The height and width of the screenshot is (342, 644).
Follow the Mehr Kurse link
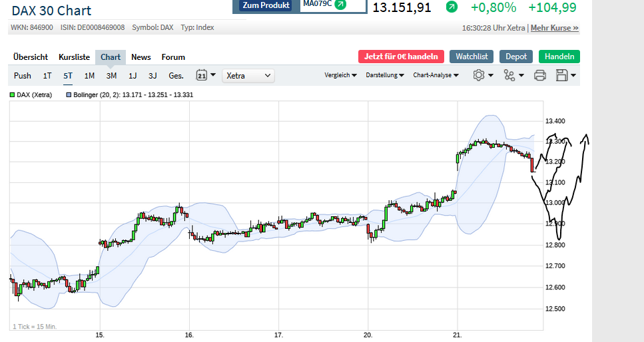(x=554, y=28)
